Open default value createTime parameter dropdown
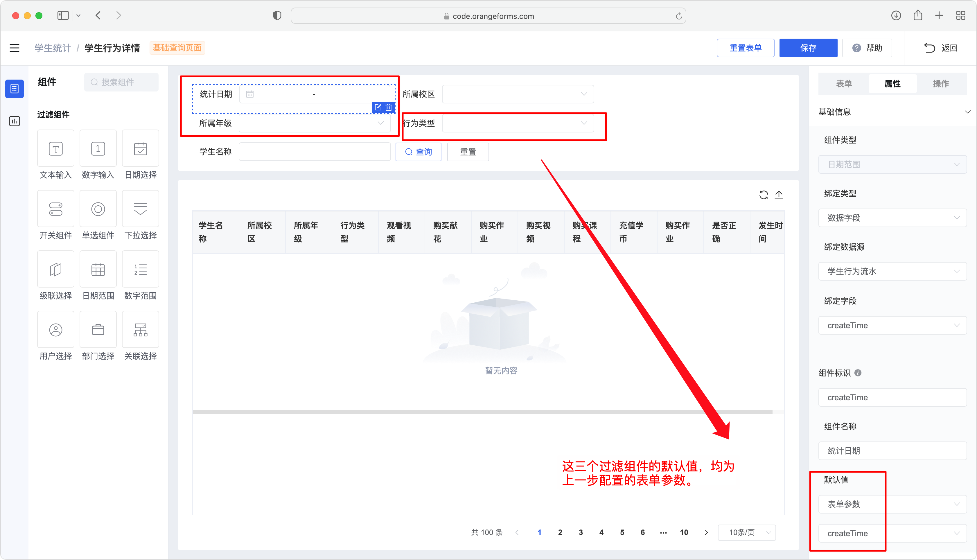 coord(892,533)
